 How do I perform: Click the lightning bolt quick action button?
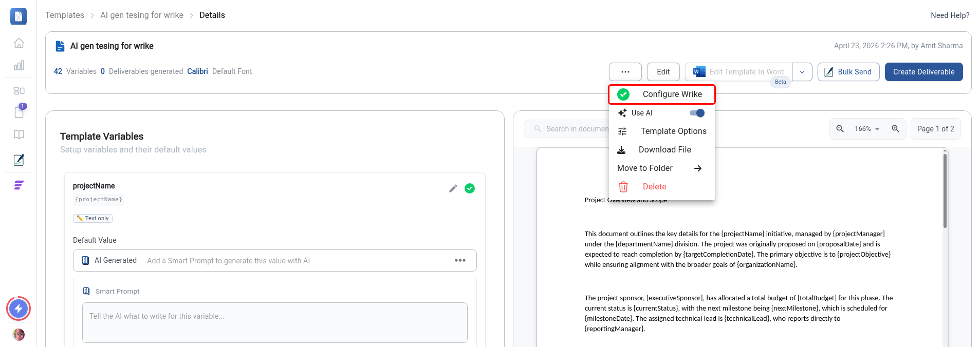pos(19,309)
